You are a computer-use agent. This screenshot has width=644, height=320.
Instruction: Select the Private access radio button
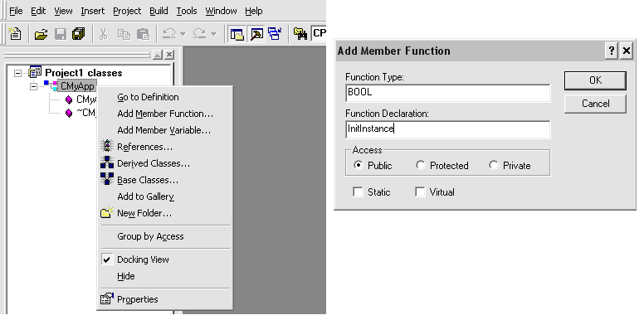coord(493,165)
